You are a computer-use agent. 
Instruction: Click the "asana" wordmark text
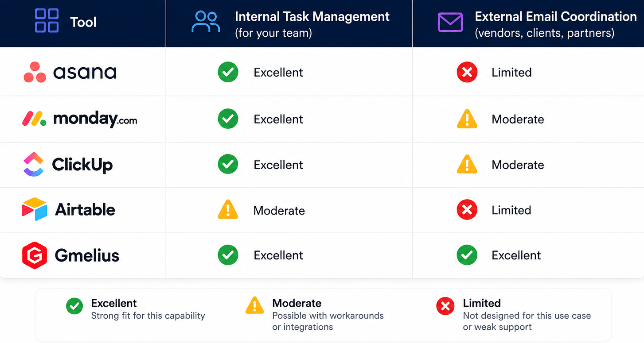(85, 73)
